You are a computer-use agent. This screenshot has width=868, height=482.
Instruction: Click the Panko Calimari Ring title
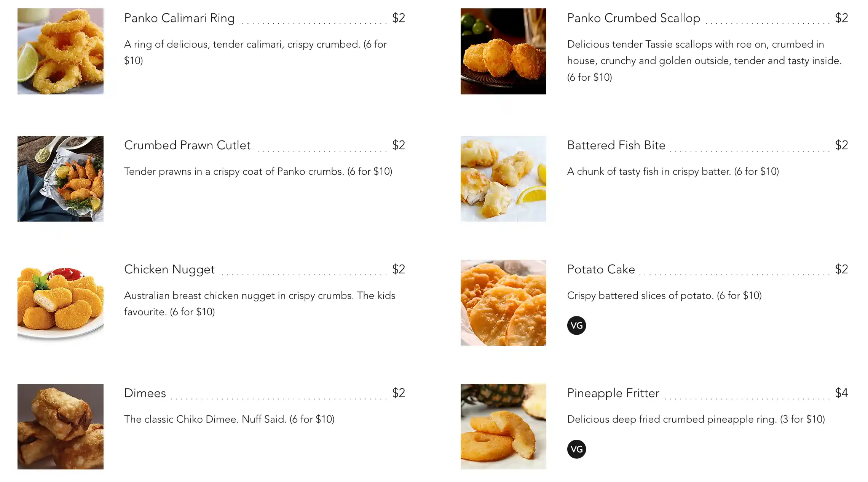tap(179, 18)
